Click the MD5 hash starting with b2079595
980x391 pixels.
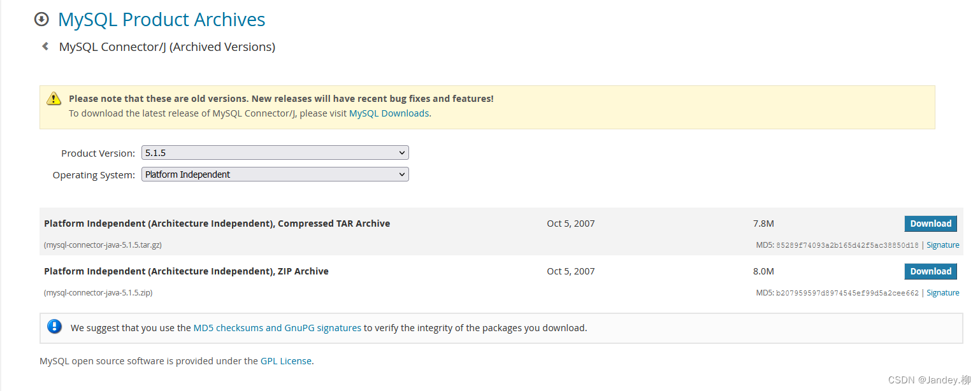click(x=847, y=293)
